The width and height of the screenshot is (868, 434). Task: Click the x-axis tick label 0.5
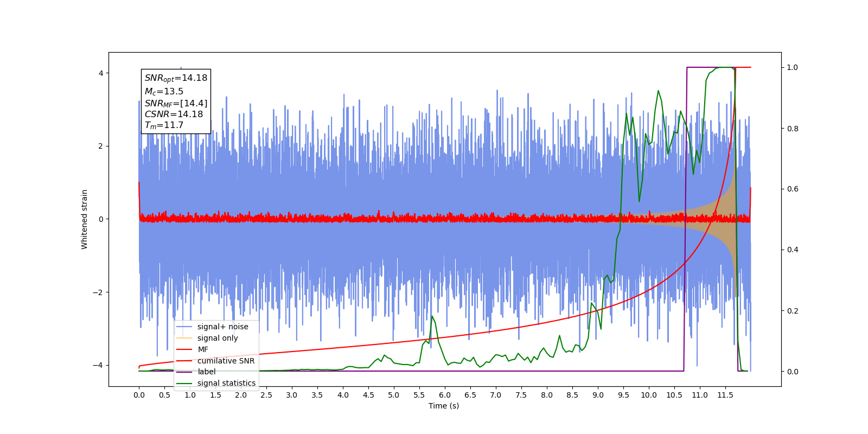164,395
